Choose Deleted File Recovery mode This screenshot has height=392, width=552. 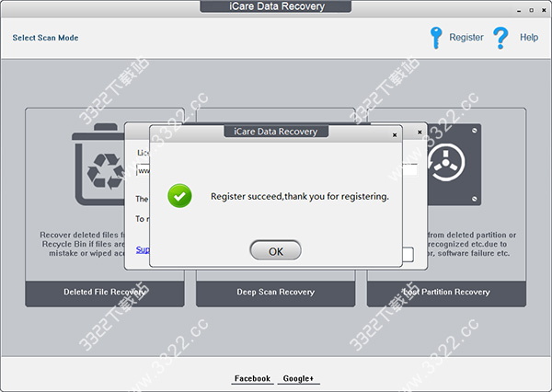(x=105, y=294)
